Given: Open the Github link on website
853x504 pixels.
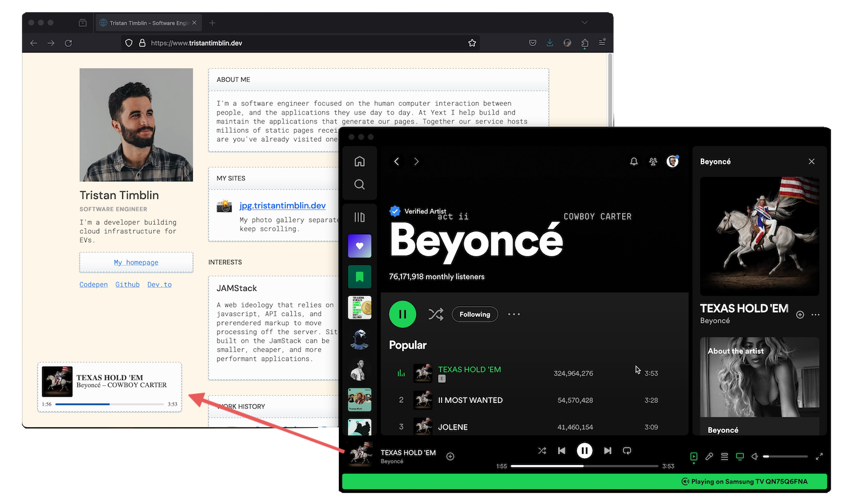Looking at the screenshot, I should [127, 284].
